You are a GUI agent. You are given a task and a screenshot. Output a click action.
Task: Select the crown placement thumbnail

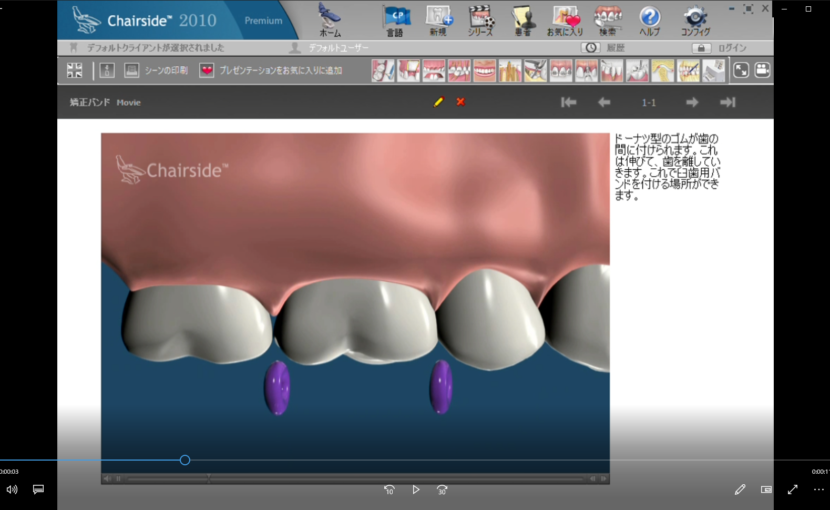click(x=408, y=70)
